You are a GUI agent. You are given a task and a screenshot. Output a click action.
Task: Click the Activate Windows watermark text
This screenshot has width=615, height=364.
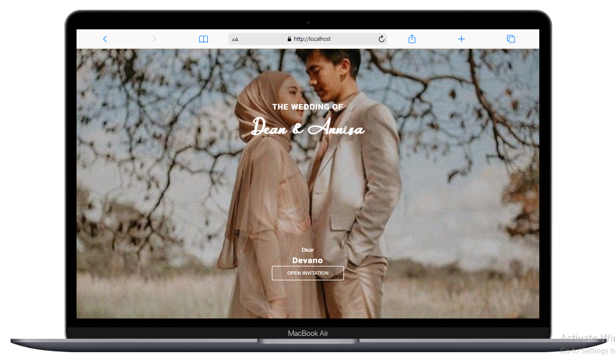coord(587,338)
